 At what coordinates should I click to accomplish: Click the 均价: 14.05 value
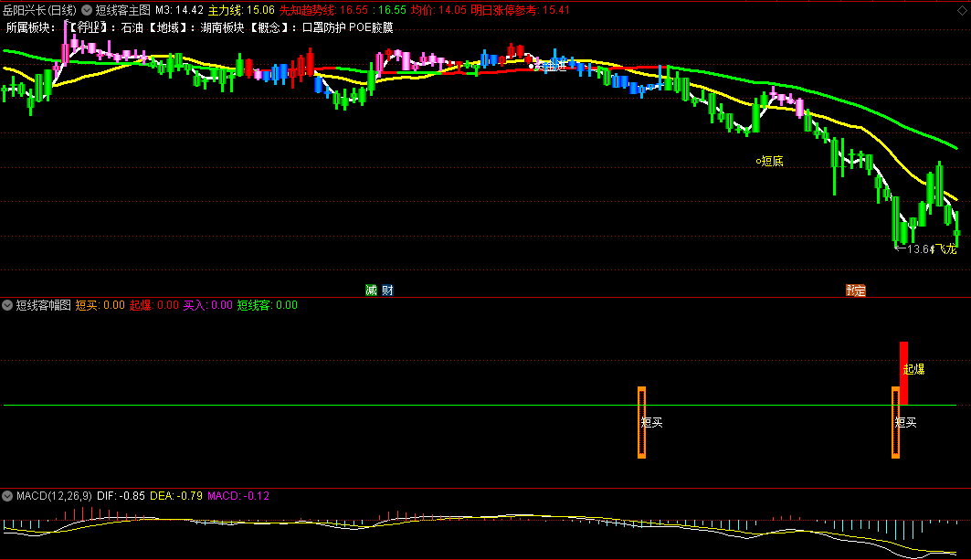pos(438,10)
